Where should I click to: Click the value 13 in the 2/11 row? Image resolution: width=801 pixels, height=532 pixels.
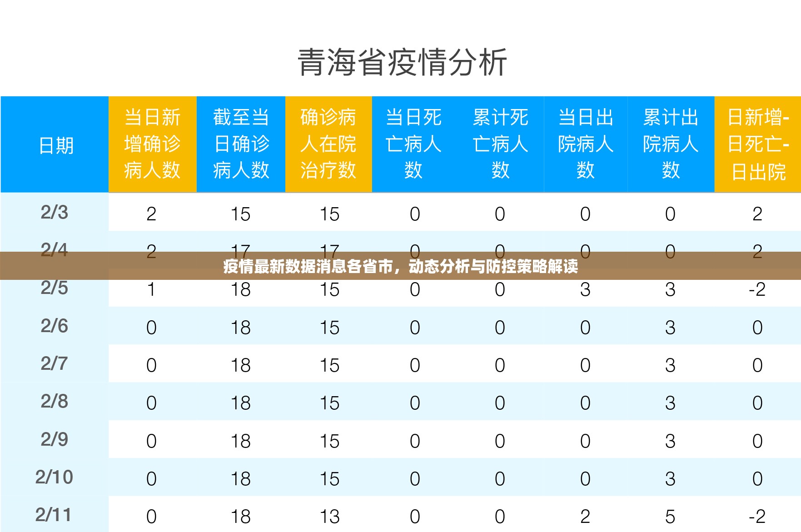pos(329,517)
